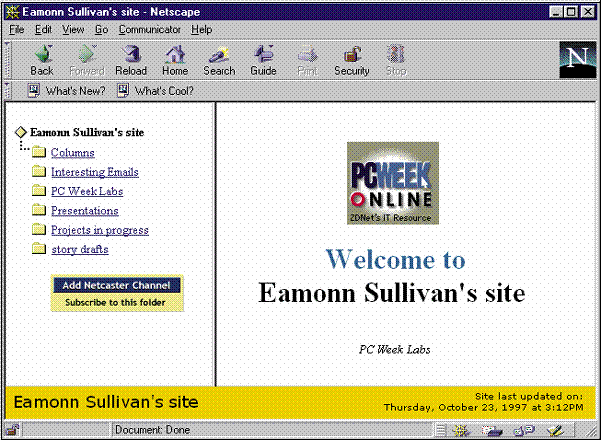This screenshot has height=440, width=601.
Task: Click the component bar grip handle
Action: [441, 430]
